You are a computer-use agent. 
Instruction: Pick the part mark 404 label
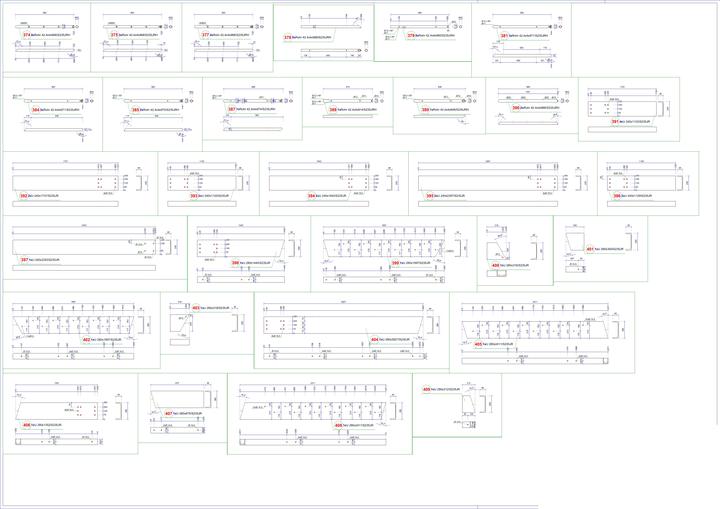pos(375,339)
